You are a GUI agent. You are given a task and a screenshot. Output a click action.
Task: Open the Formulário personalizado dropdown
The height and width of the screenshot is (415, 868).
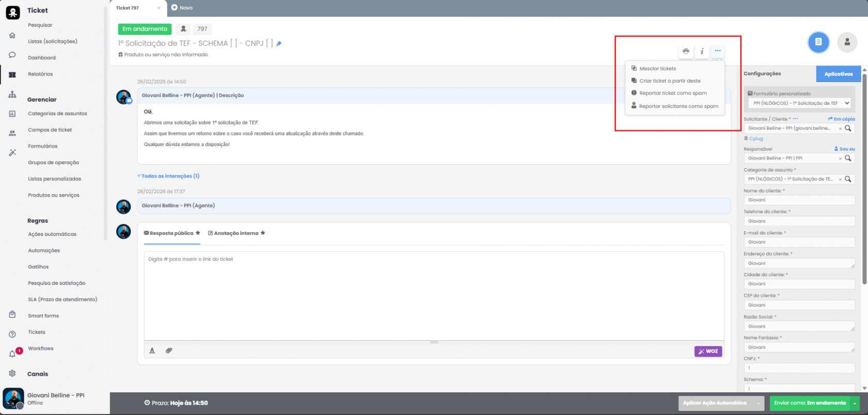click(799, 103)
